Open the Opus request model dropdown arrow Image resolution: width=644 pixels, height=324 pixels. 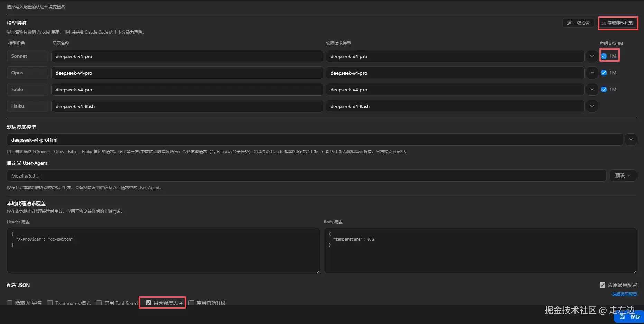click(592, 73)
